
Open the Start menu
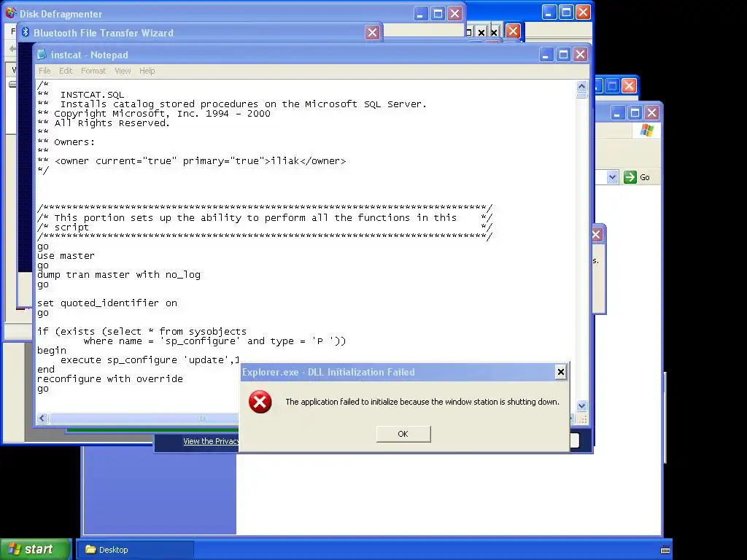point(36,549)
